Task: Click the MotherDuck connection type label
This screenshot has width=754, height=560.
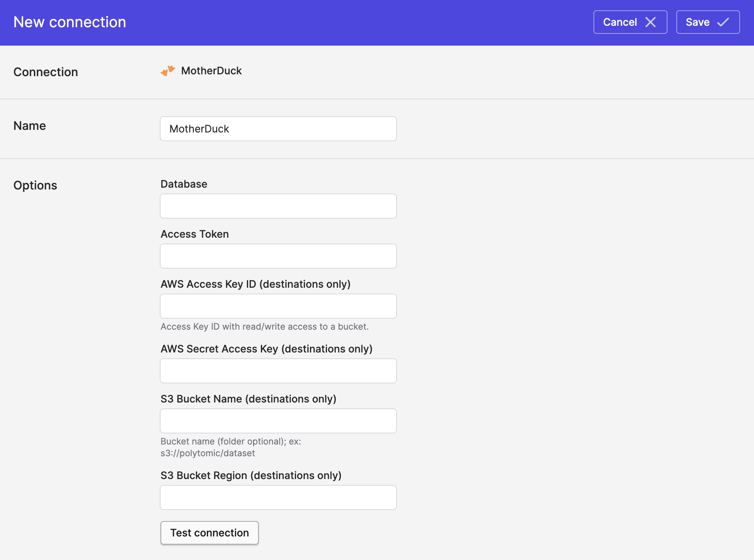Action: pyautogui.click(x=211, y=71)
